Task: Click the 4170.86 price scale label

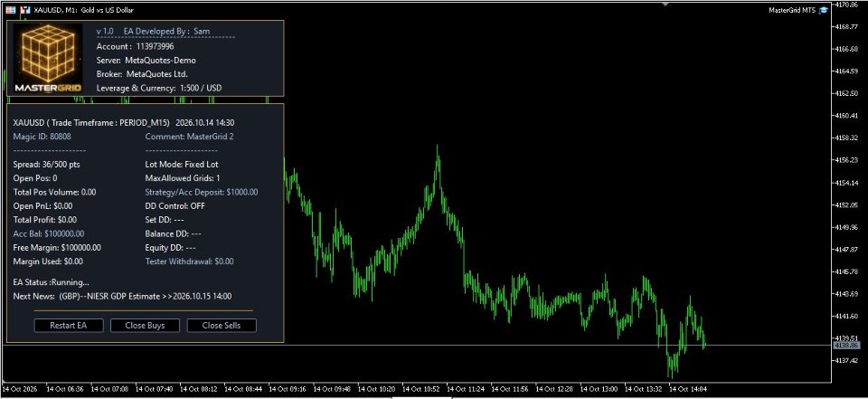Action: pyautogui.click(x=846, y=5)
